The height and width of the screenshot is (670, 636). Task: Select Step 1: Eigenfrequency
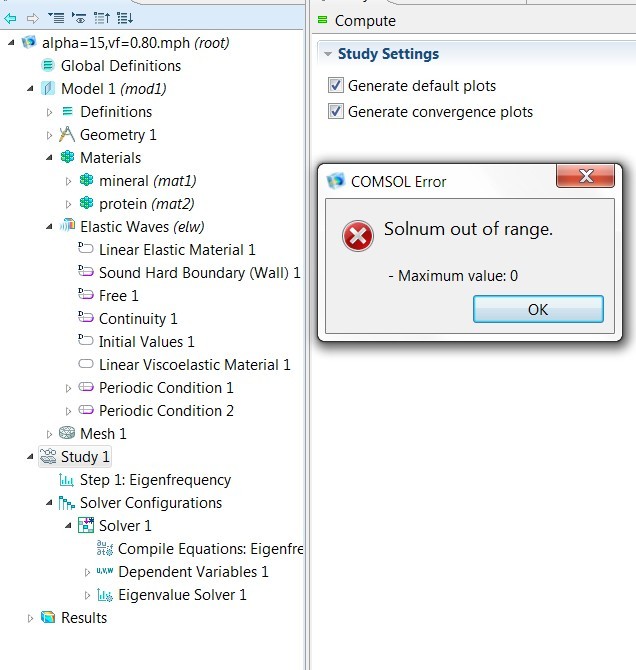pyautogui.click(x=156, y=480)
